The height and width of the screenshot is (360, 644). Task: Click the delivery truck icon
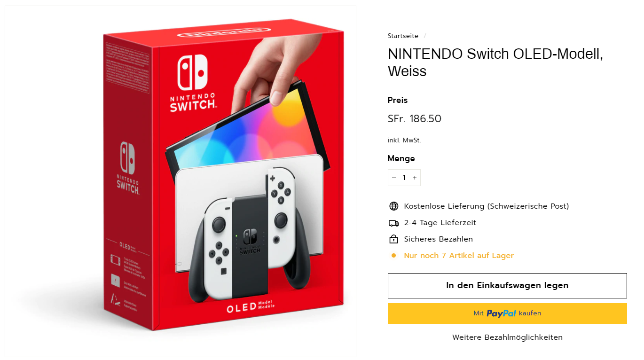394,223
